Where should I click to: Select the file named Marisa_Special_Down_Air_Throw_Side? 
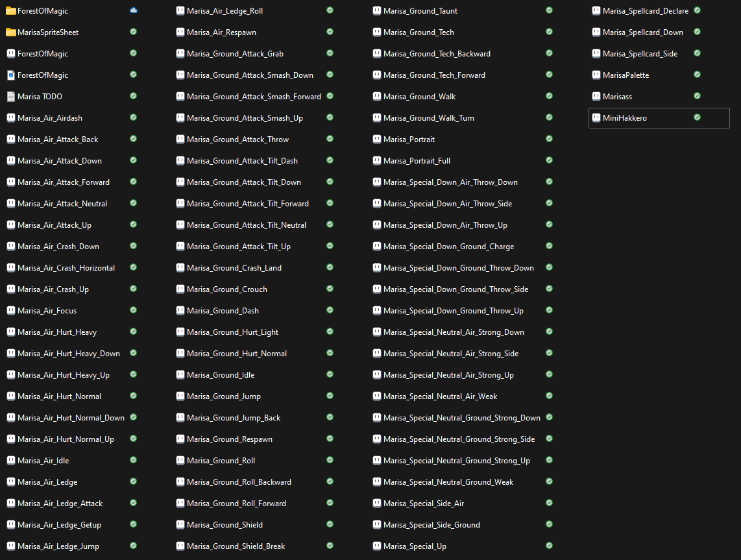click(x=448, y=204)
